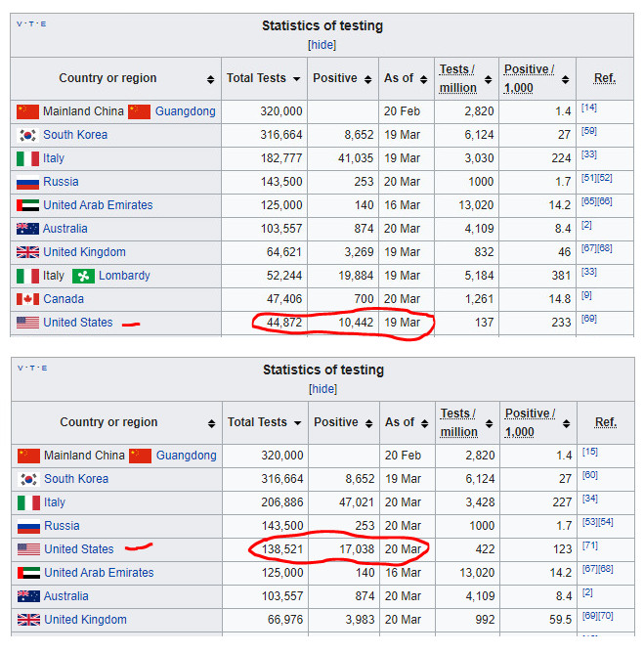644x653 pixels.
Task: Select the 138,521 total tests cell
Action: point(265,549)
